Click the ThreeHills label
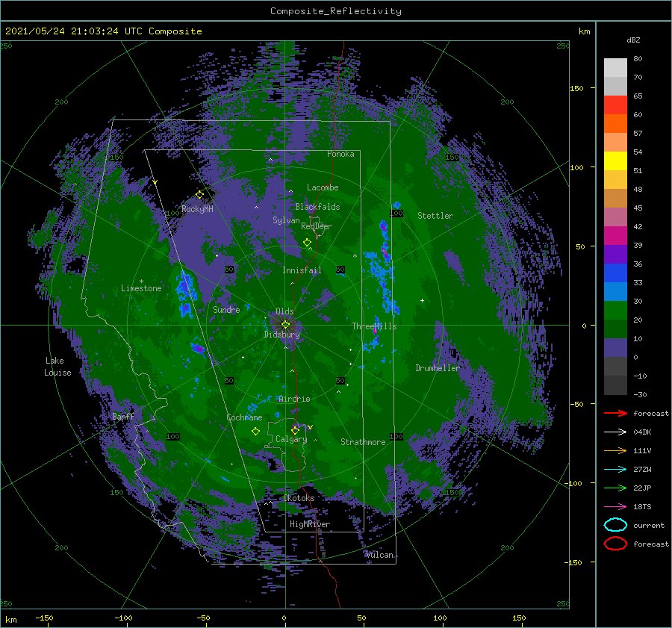Viewport: 672px width, 628px height. pos(374,326)
